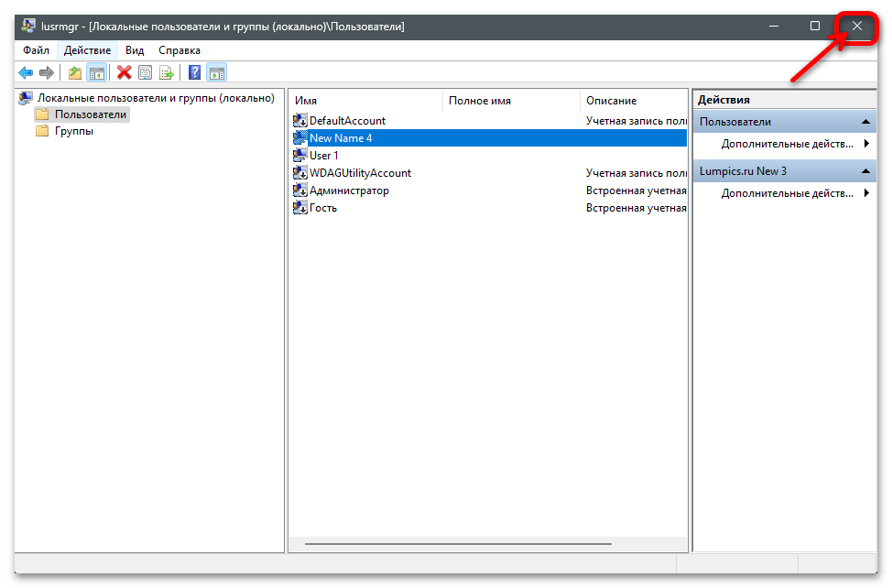Click the red Delete X toolbar icon
Viewport: 892px width, 588px height.
(x=124, y=72)
